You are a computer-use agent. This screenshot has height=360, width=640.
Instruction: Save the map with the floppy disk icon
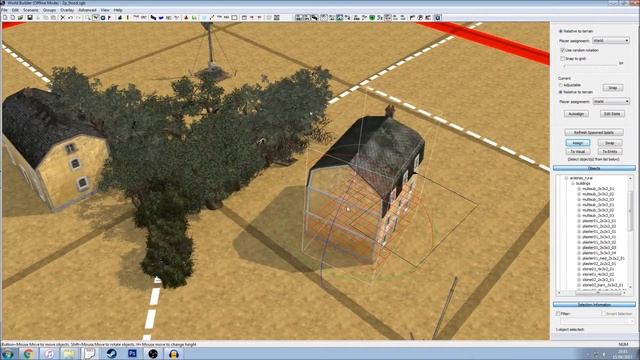30,18
